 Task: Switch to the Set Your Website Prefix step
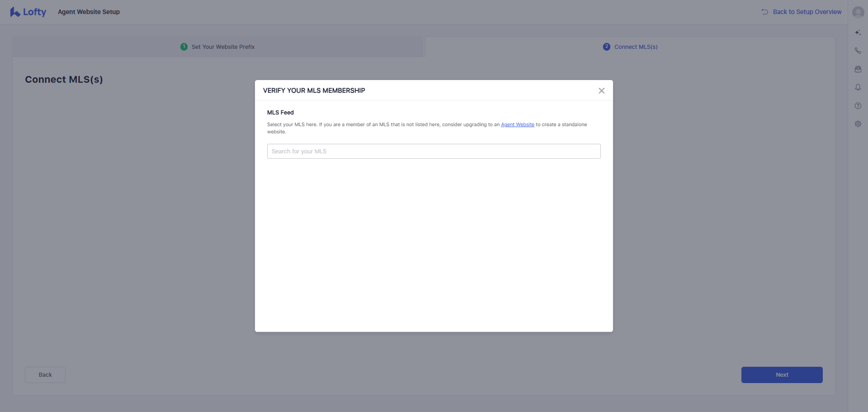[x=223, y=47]
